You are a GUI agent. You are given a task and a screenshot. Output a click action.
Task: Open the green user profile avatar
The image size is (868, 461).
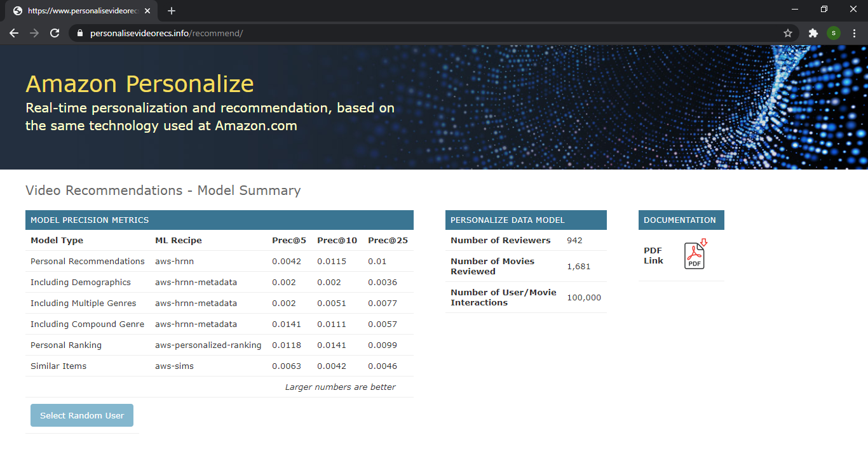coord(833,33)
